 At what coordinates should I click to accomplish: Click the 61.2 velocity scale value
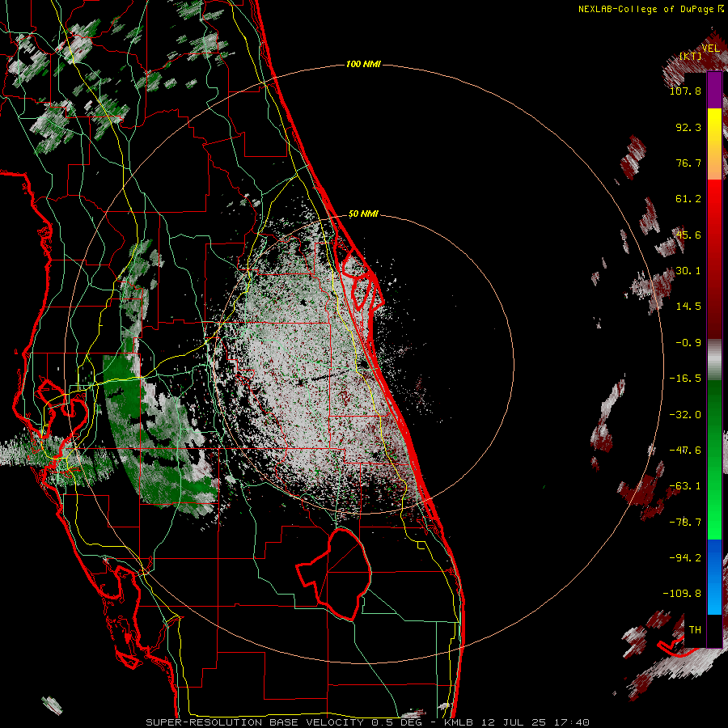[688, 199]
